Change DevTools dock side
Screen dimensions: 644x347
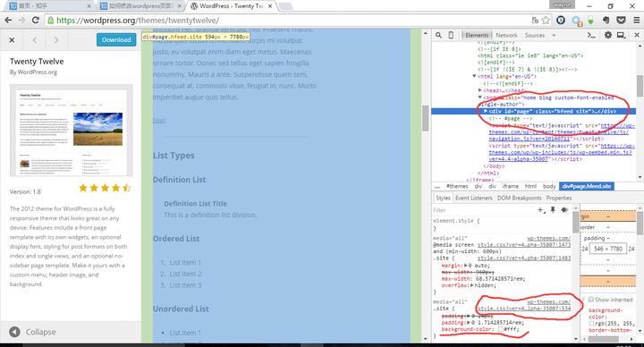[621, 35]
